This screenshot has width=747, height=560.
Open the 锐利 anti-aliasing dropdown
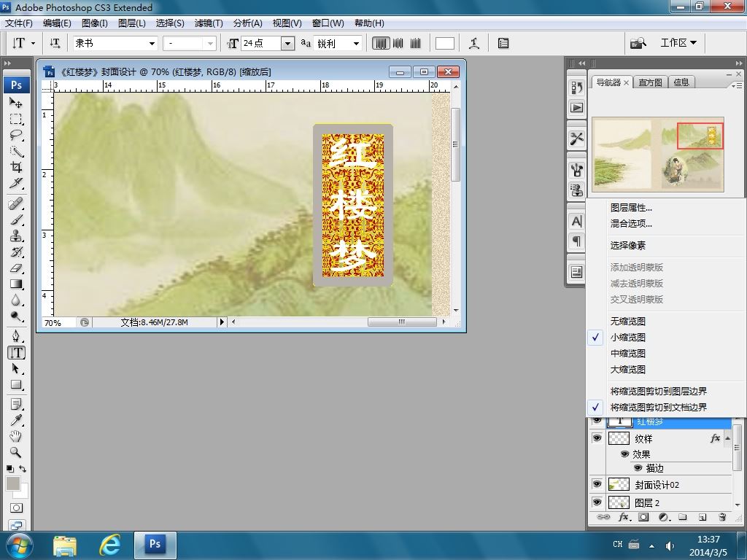pos(356,43)
